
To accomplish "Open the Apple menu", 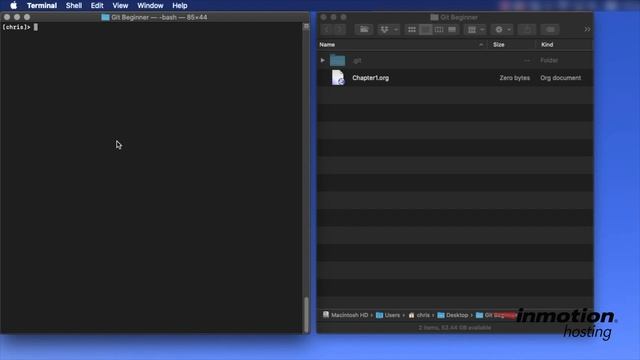I will (13, 5).
